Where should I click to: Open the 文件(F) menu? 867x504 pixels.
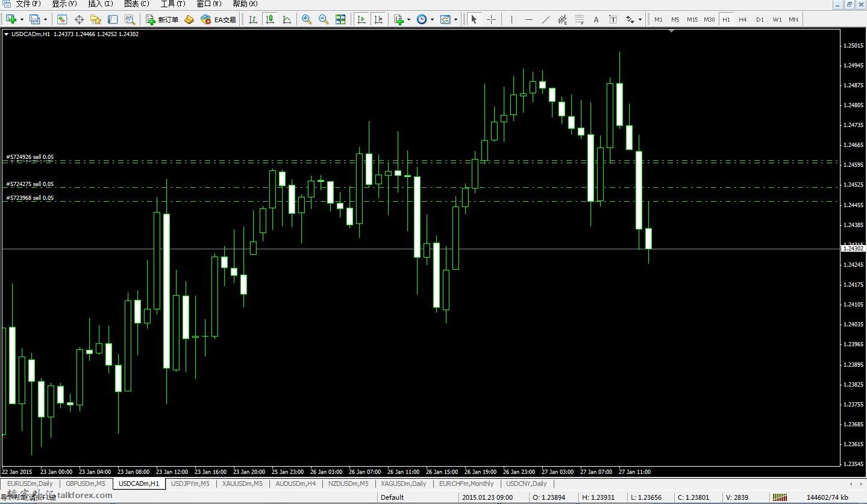point(28,4)
